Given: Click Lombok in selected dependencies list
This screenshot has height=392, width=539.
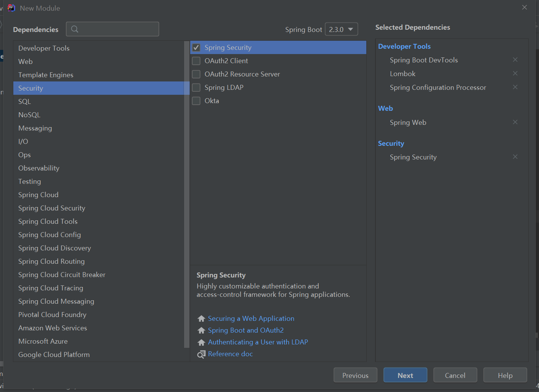Looking at the screenshot, I should 402,74.
